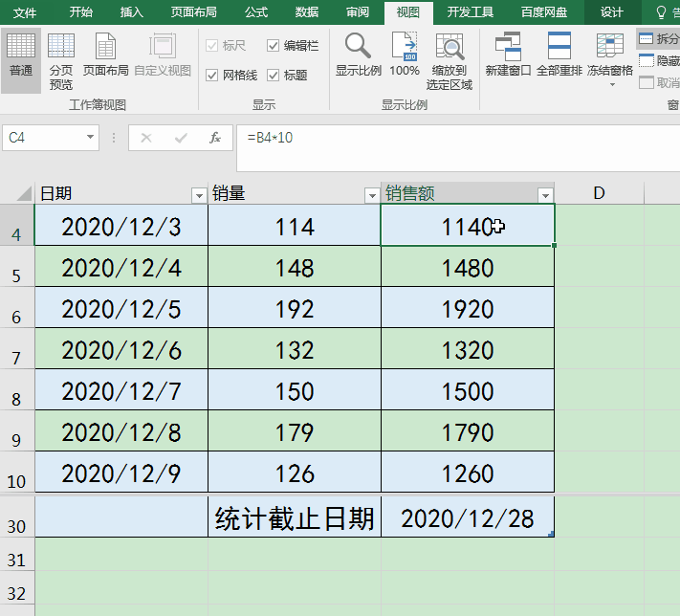The width and height of the screenshot is (680, 616).
Task: Select cell with date 2020/12/3
Action: [x=121, y=226]
